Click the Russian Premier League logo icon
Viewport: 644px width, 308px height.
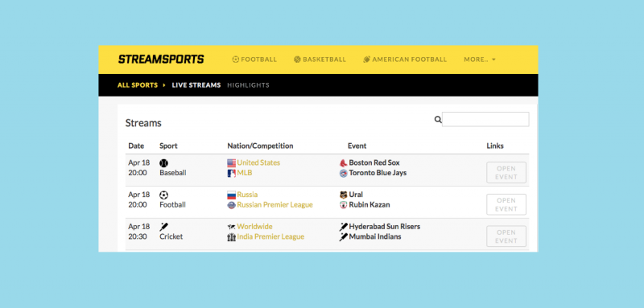tap(232, 205)
